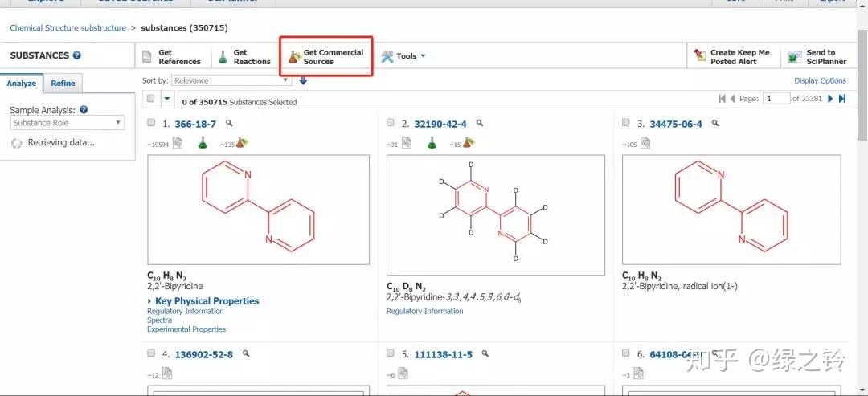Open the Tools dropdown menu
The height and width of the screenshot is (396, 868).
tap(403, 56)
